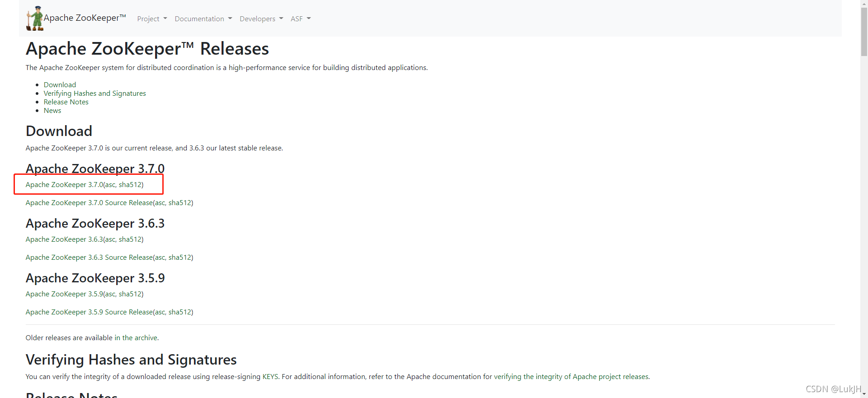
Task: Open the Developers dropdown menu
Action: click(261, 19)
